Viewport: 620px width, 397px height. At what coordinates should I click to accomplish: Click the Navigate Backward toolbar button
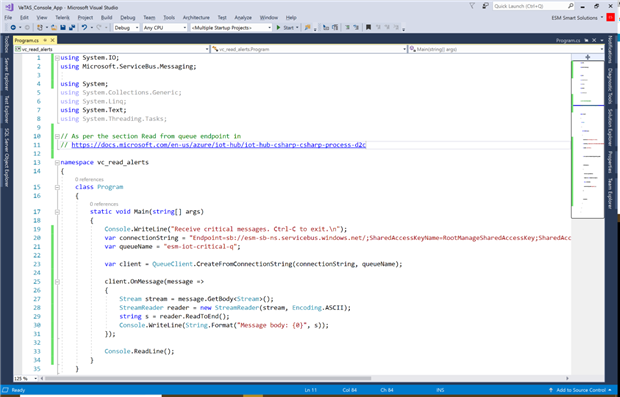tap(13, 28)
